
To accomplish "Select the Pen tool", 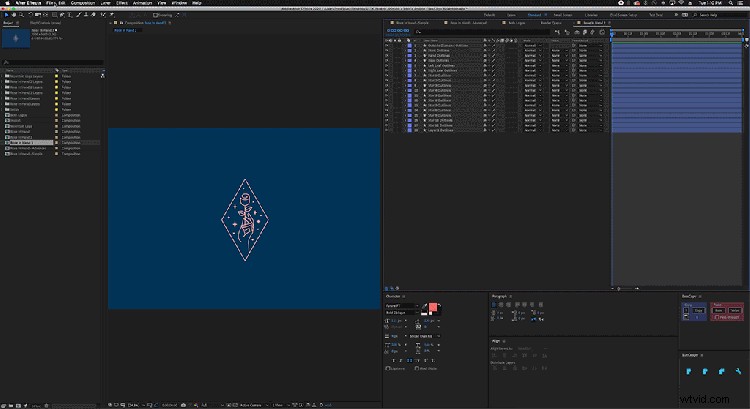I will pyautogui.click(x=62, y=15).
